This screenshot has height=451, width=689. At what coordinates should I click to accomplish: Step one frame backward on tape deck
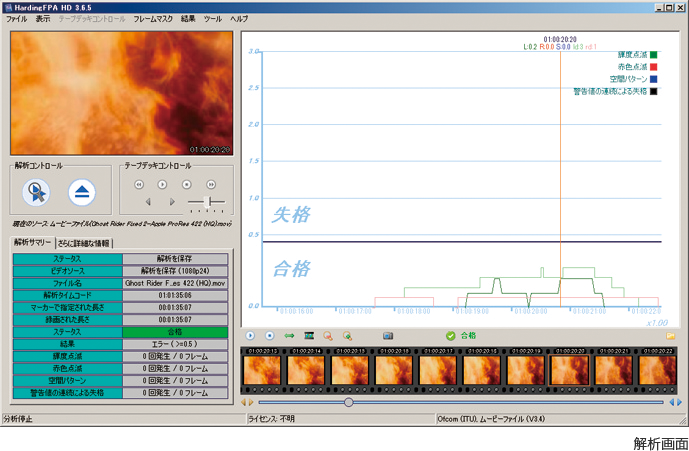click(x=148, y=202)
